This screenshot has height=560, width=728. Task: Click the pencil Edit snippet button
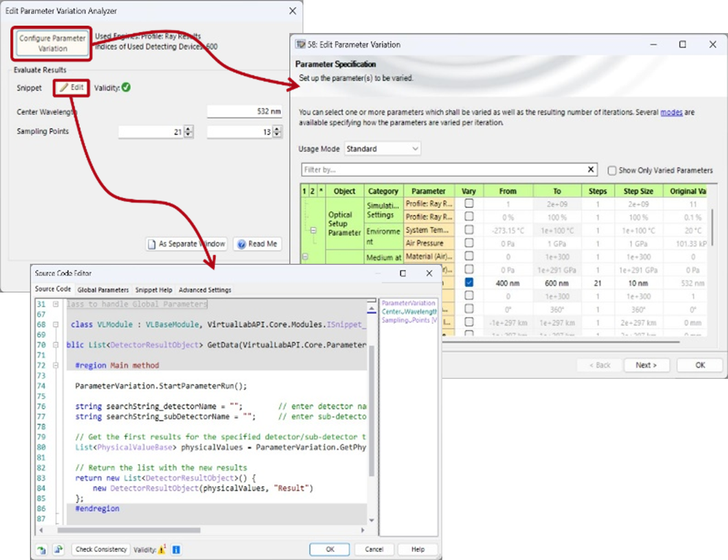pos(72,88)
